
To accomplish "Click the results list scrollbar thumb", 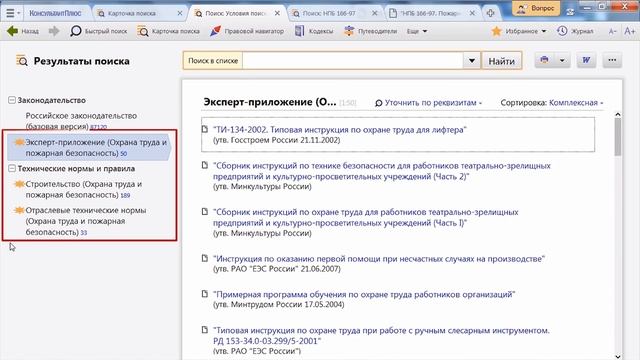I will pos(618,137).
